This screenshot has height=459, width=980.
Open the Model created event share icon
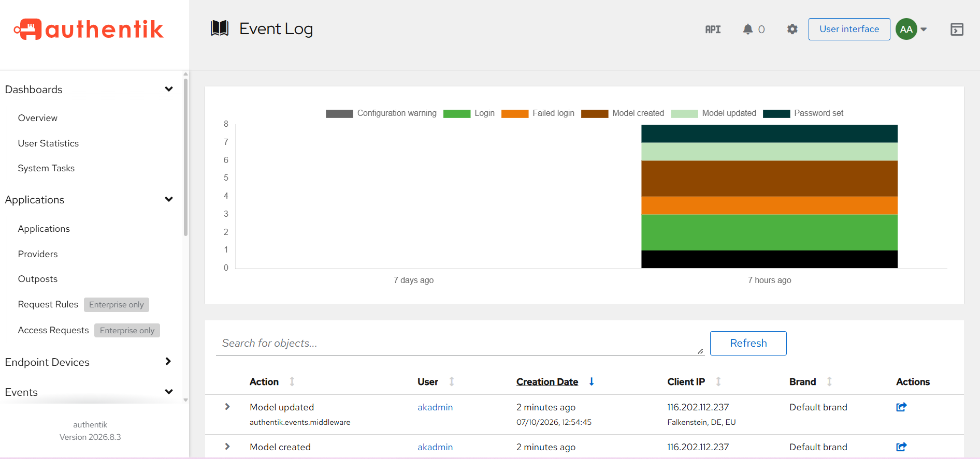pos(901,447)
